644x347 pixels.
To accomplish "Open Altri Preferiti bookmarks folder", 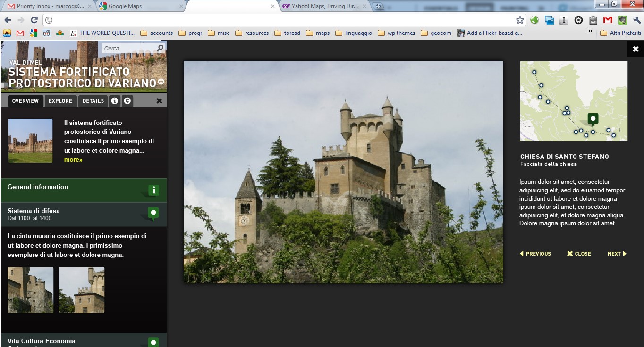I will (x=620, y=33).
